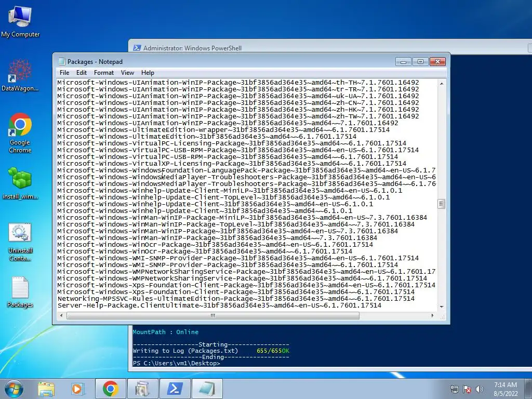Screen dimensions: 532x399
Task: Click the line Xps-Foundation-Client-Package with en-US
Action: coord(246,285)
